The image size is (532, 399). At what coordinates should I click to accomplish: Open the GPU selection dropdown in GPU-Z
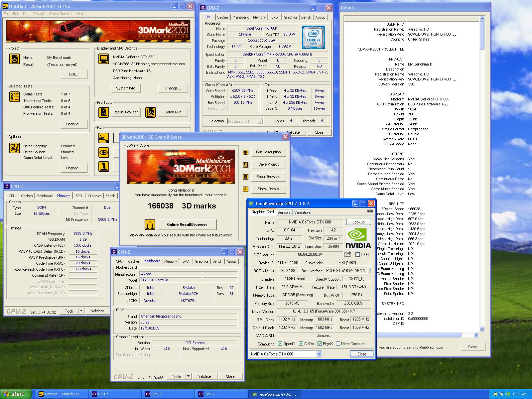319,354
